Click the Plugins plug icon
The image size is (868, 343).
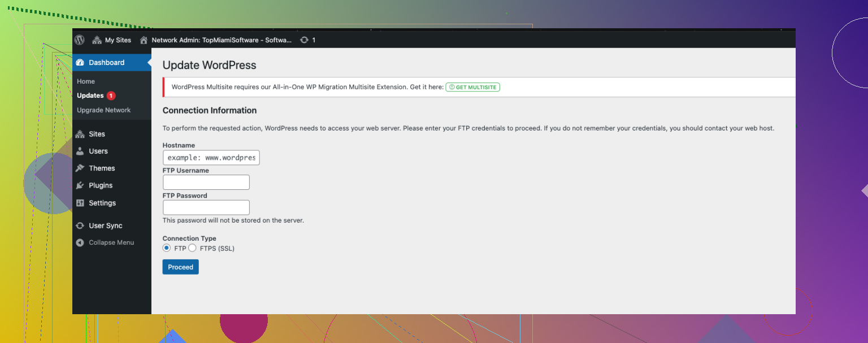80,185
